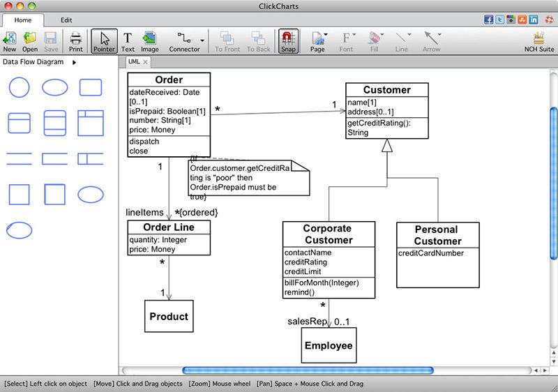558x392 pixels.
Task: Select the Connector tool
Action: [183, 40]
